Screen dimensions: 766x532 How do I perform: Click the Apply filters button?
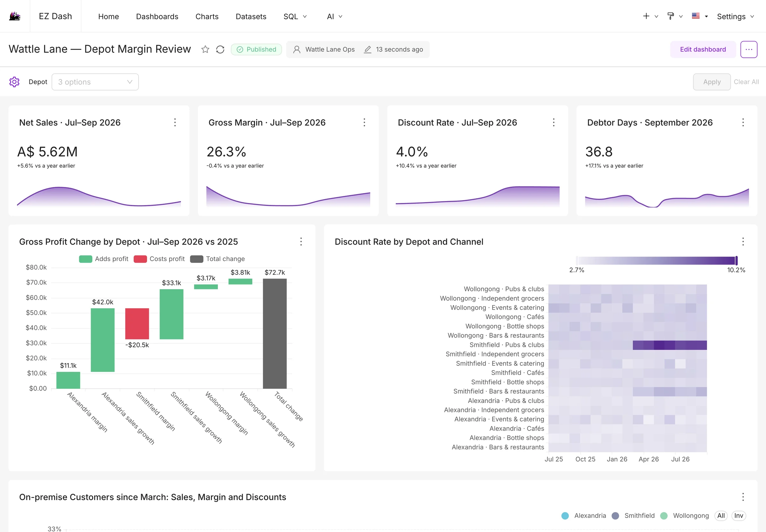[712, 82]
